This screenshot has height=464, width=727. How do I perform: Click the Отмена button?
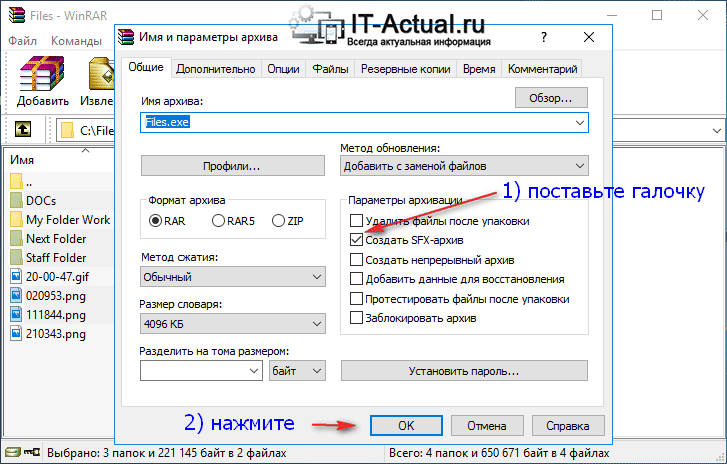click(487, 426)
